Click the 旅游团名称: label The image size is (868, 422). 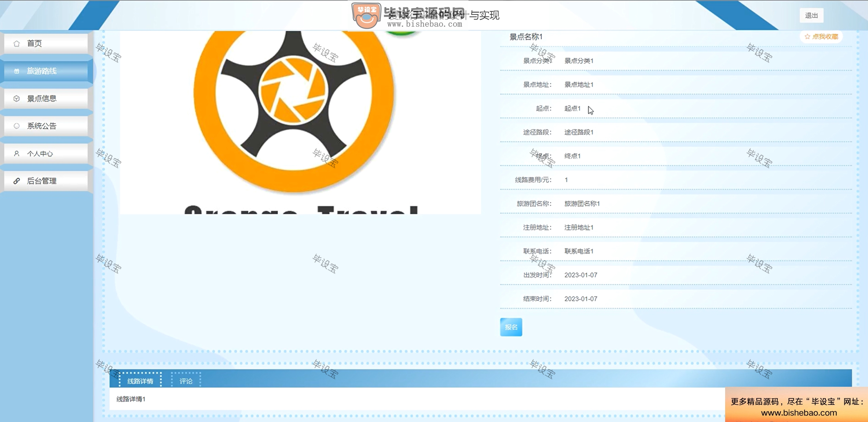(534, 204)
